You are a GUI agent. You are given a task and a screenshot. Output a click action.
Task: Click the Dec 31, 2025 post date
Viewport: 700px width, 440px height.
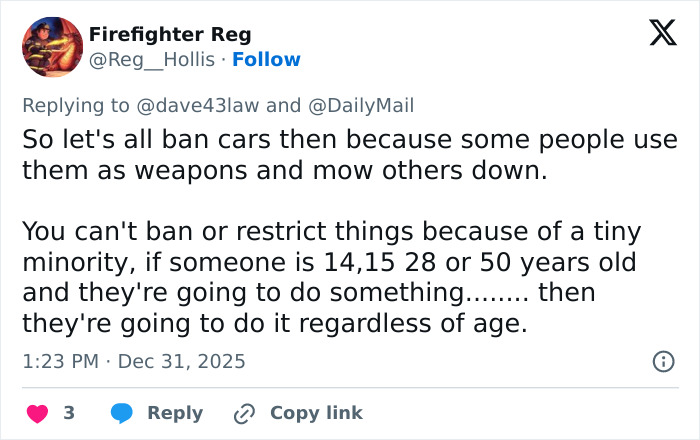tap(181, 361)
